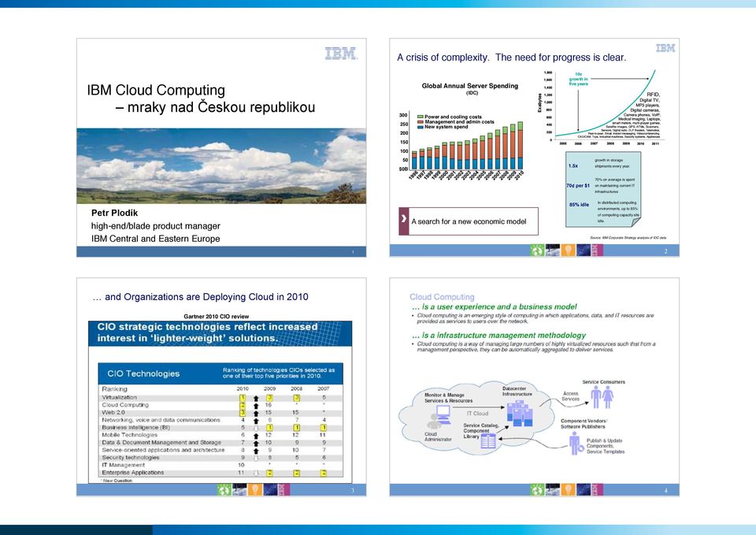Click the blue 'New system spend' legend swatch

tap(421, 127)
